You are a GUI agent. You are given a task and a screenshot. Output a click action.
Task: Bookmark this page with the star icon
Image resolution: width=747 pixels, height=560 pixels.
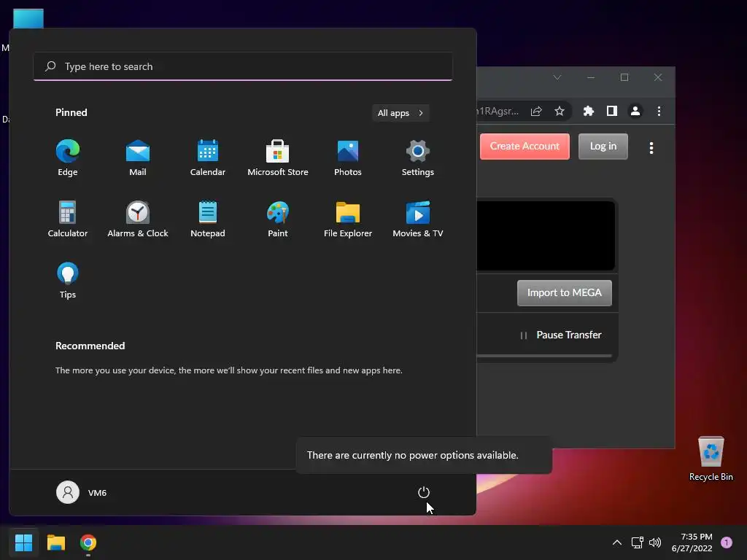click(x=560, y=111)
